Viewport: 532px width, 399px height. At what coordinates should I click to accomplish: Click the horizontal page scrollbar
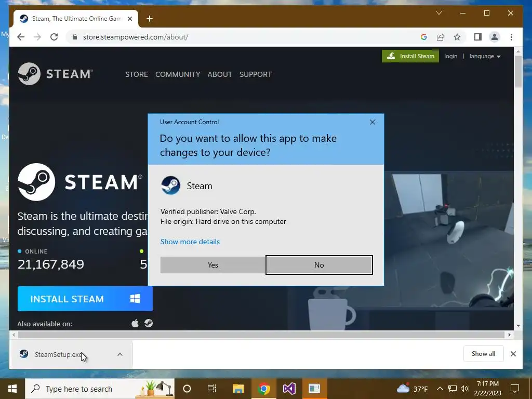(x=261, y=335)
